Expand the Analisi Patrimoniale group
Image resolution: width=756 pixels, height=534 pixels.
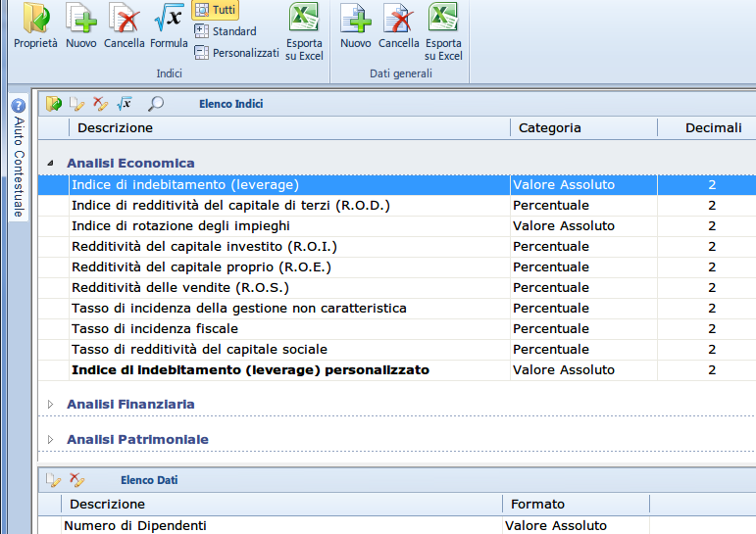(x=51, y=440)
